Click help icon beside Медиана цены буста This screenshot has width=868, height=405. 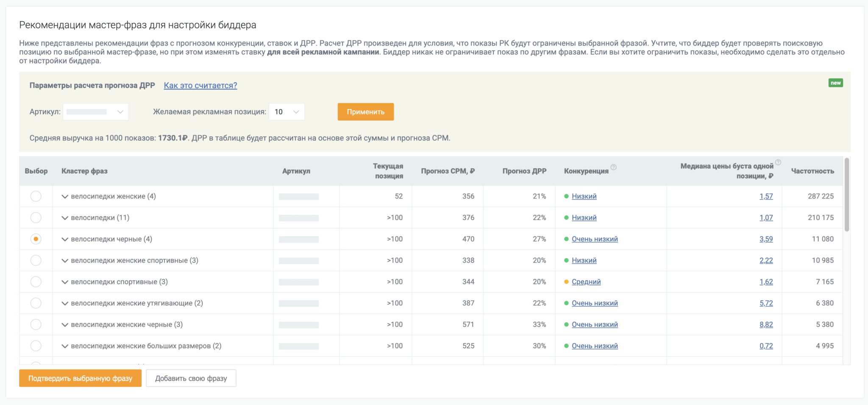click(778, 162)
